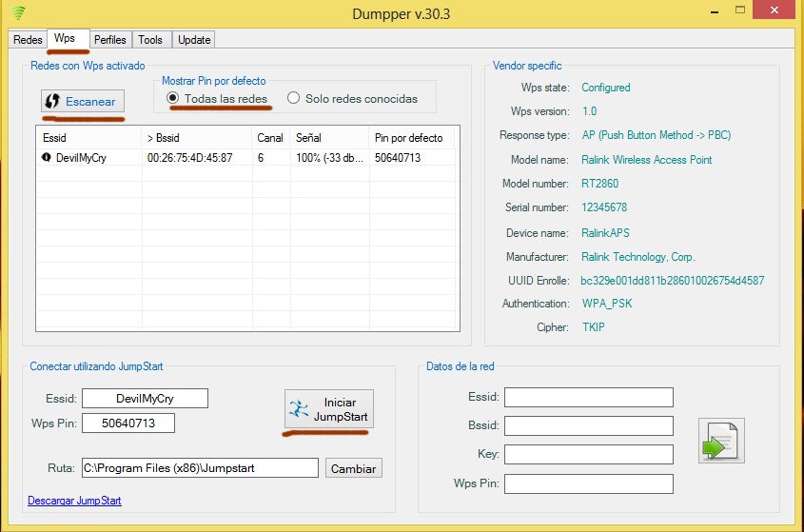Select the Todas las redes option
The width and height of the screenshot is (804, 532).
(x=217, y=98)
